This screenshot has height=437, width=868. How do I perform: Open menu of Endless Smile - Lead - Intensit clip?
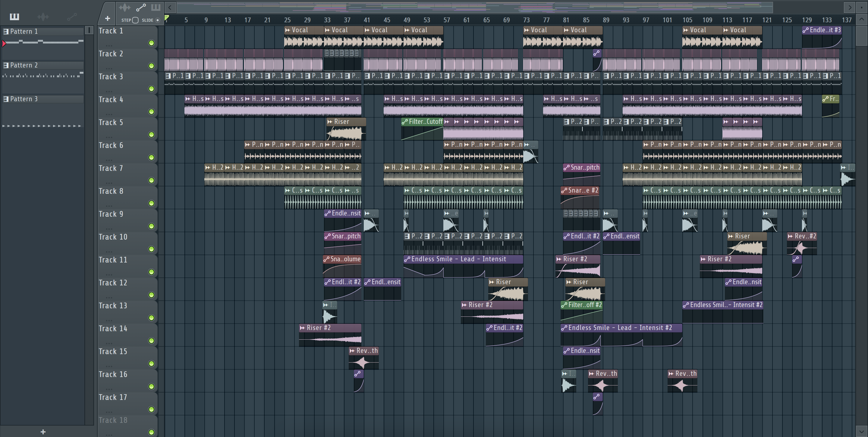coord(407,259)
